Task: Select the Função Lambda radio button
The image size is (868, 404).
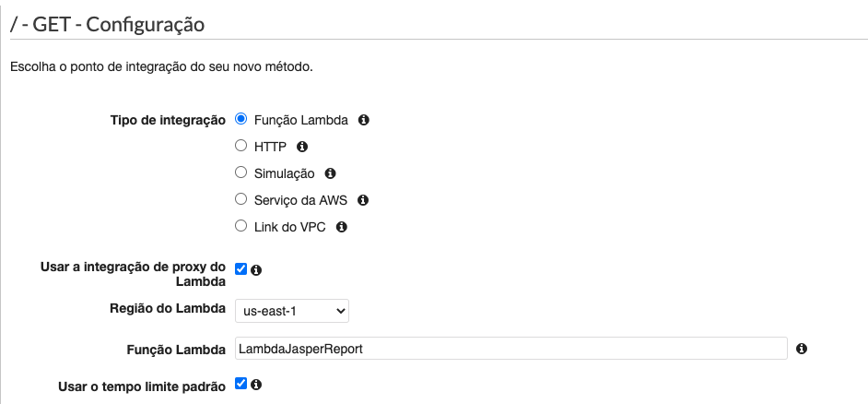Action: (x=240, y=119)
